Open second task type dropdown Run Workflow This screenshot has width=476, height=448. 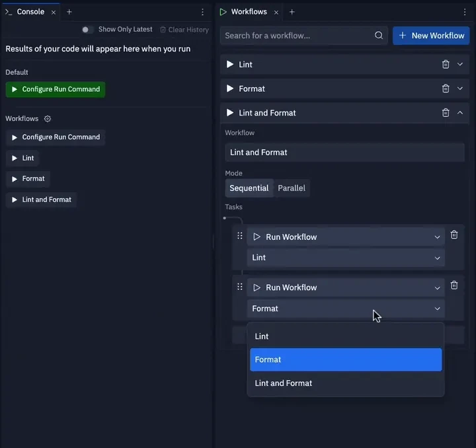point(346,287)
